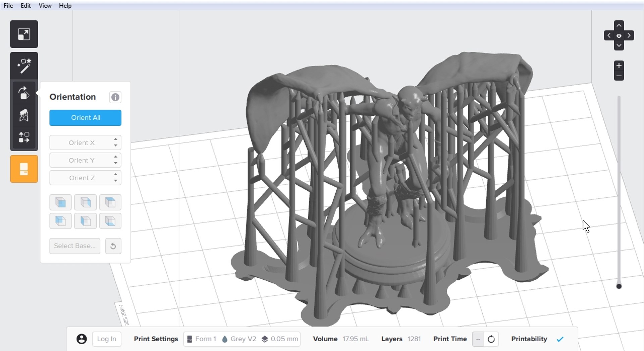Decrease the Orient Z value
The width and height of the screenshot is (644, 351).
tap(115, 181)
